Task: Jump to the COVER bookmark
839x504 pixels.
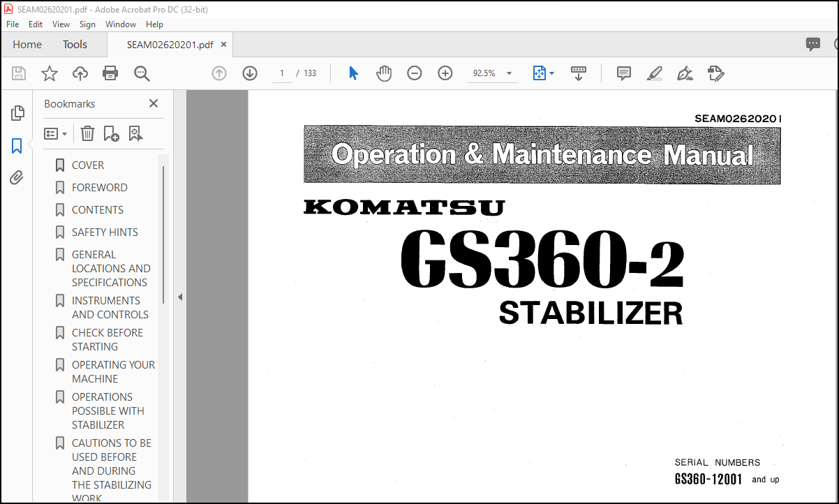Action: 88,165
